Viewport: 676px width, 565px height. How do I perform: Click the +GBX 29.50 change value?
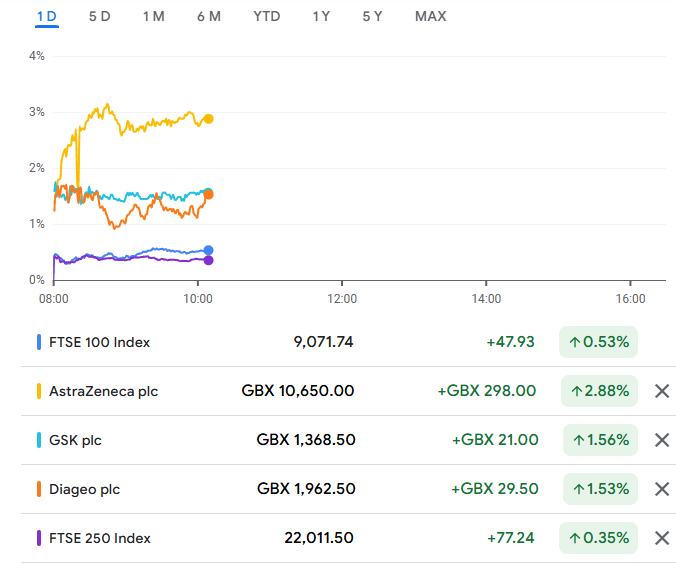click(494, 489)
